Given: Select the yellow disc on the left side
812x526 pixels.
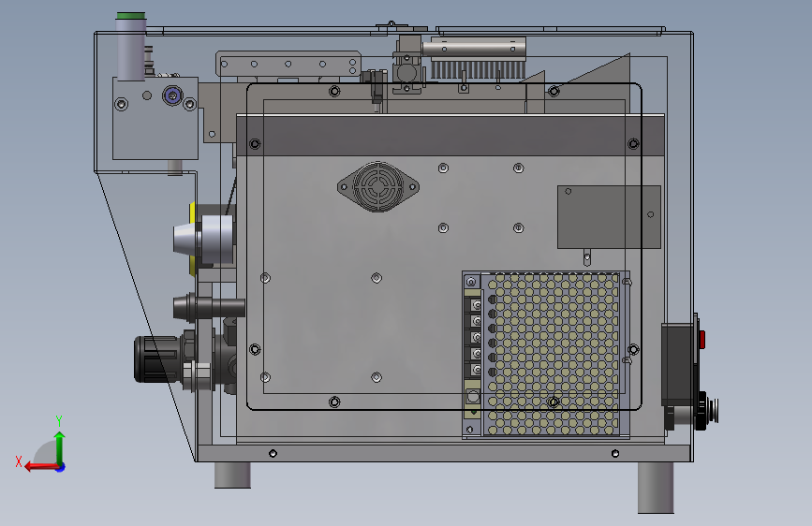Looking at the screenshot, I should click(193, 238).
